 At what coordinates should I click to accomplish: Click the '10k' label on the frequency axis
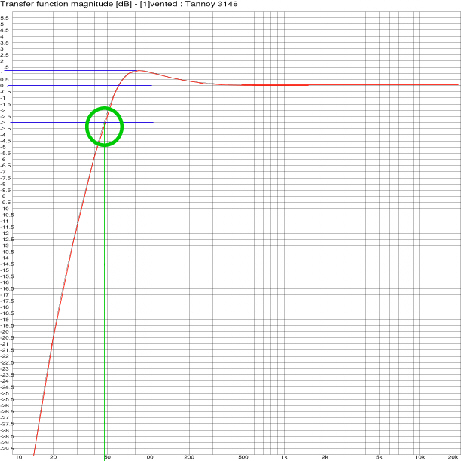[x=420, y=457]
